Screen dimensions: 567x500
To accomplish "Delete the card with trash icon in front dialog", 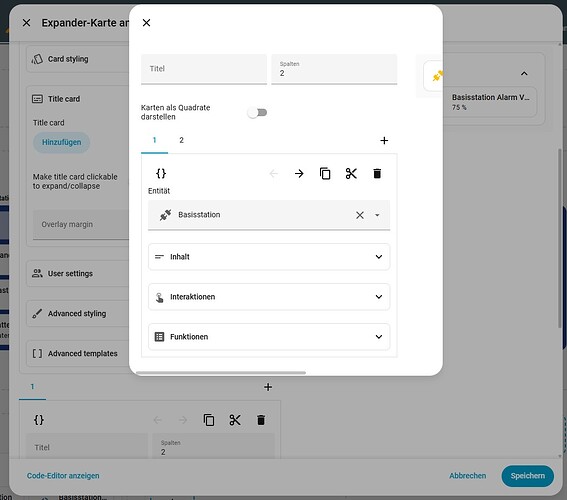I will pyautogui.click(x=377, y=174).
